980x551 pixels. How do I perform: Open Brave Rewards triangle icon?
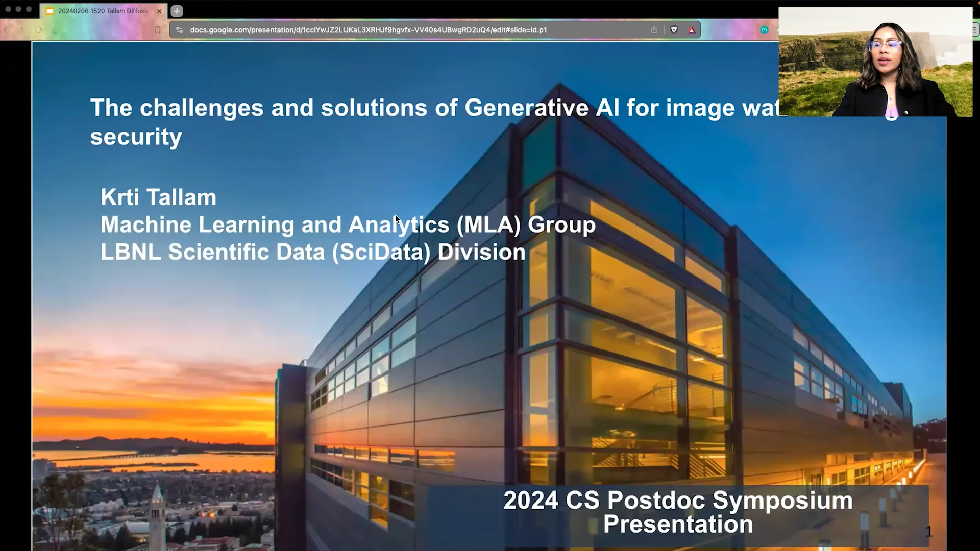(692, 30)
